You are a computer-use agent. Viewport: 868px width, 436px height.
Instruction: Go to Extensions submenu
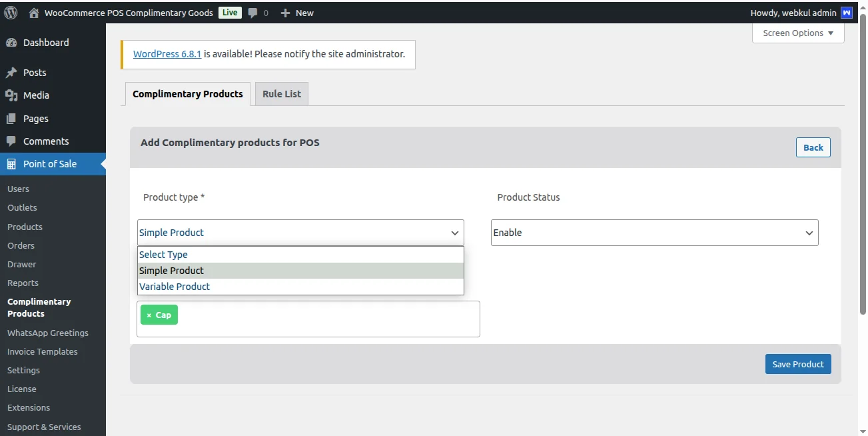28,407
